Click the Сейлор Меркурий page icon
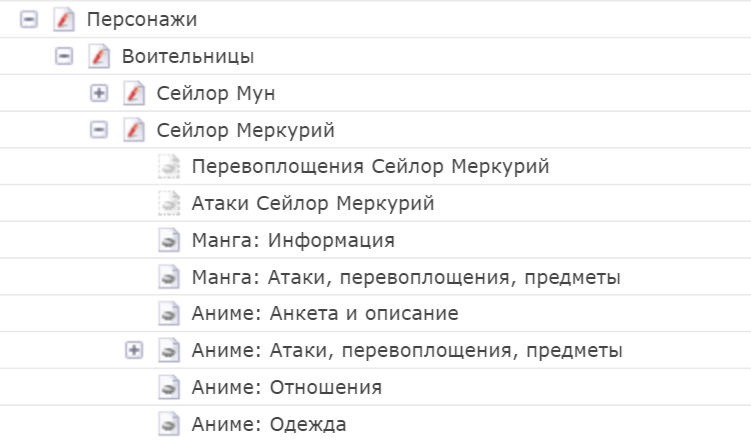 pyautogui.click(x=134, y=130)
